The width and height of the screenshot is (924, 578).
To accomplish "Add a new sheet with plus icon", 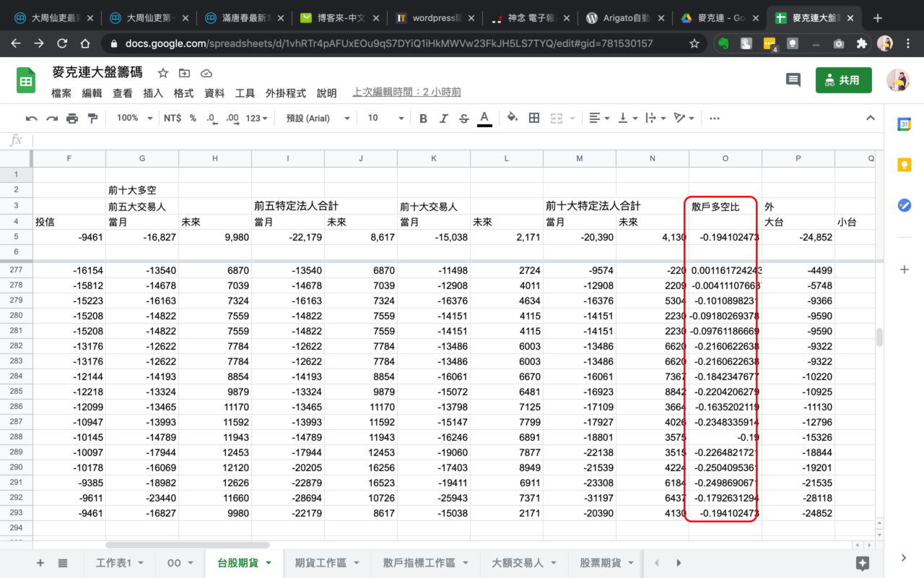I will [40, 563].
